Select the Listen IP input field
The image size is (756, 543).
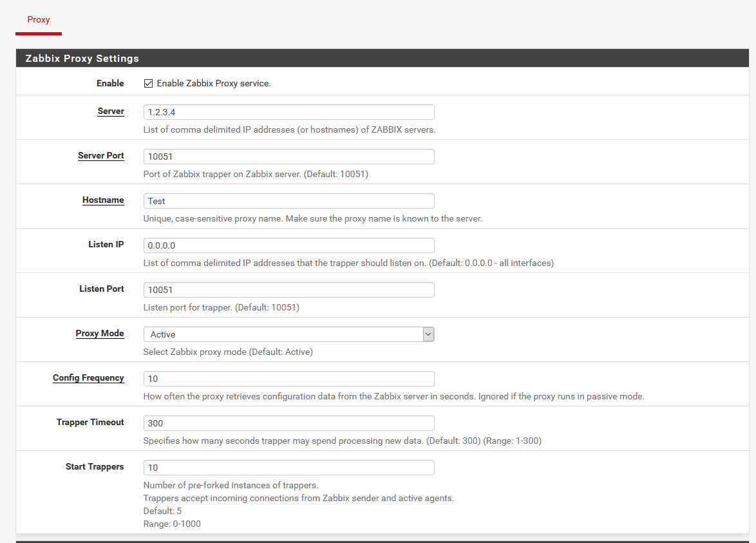coord(288,245)
